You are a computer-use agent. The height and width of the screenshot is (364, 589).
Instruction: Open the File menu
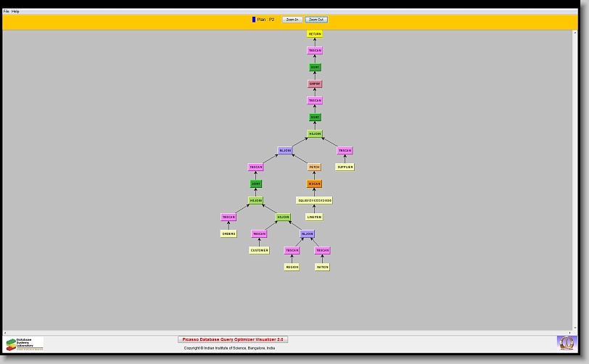tap(7, 12)
